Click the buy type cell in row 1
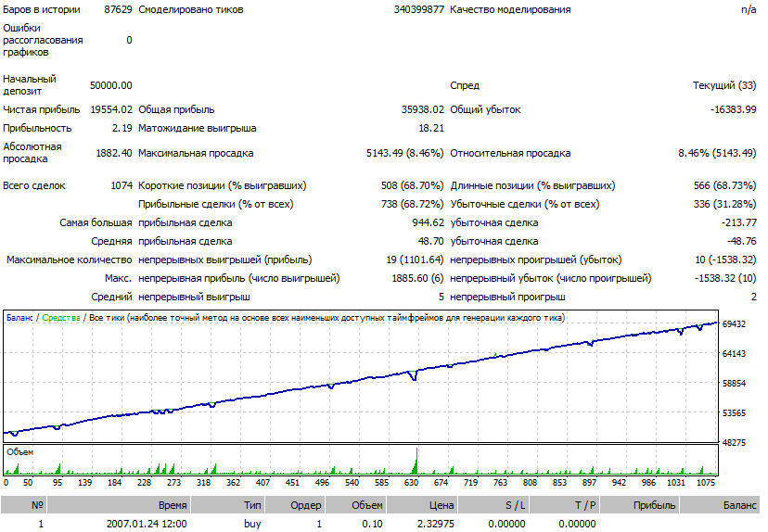This screenshot has width=768, height=532. tap(252, 524)
